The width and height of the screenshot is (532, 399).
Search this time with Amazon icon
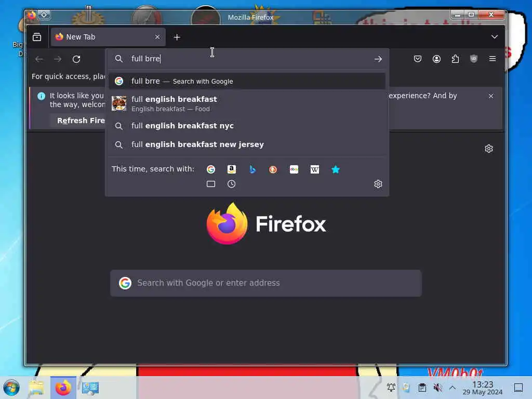pos(231,169)
